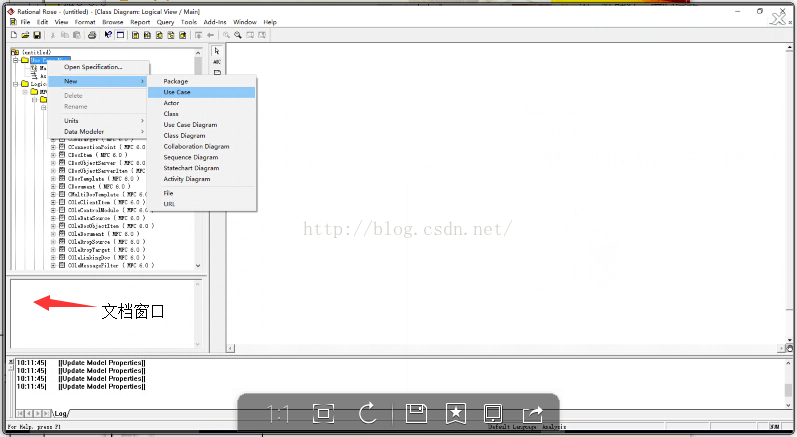Click the Zoom Out magnifier icon
The image size is (797, 437).
pyautogui.click(x=238, y=35)
